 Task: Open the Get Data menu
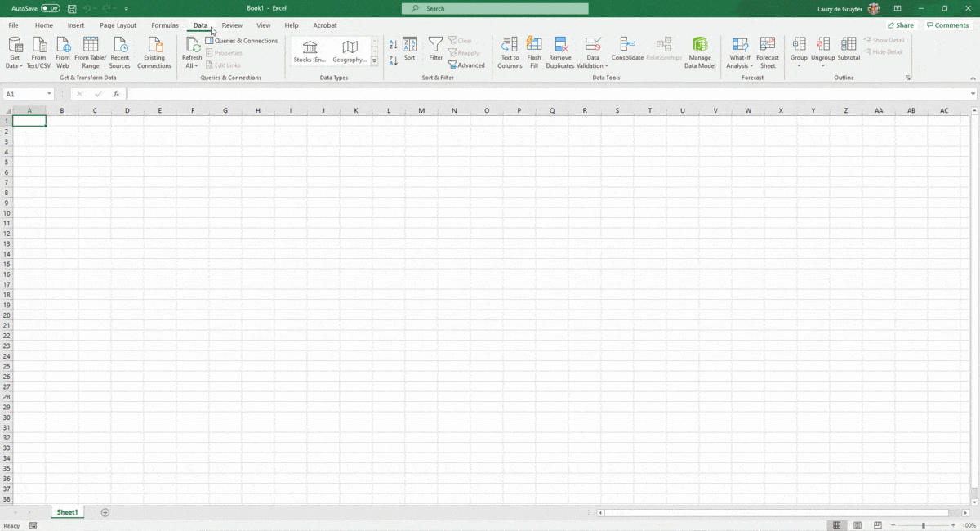coord(16,53)
